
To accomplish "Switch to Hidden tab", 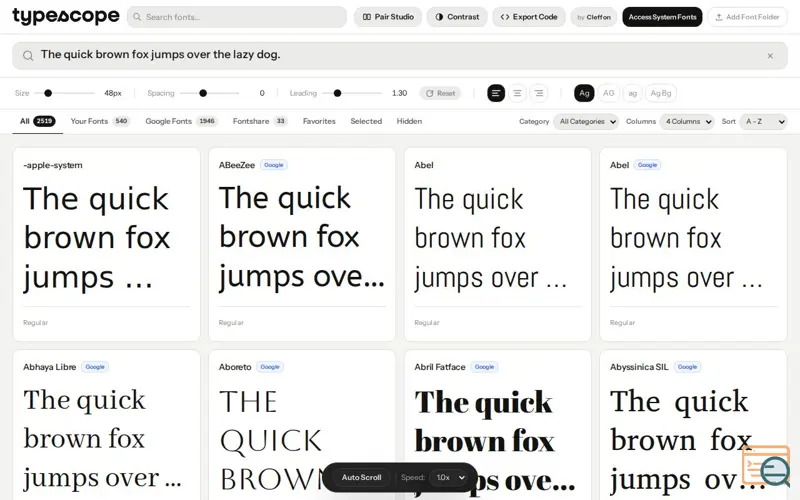I will pos(409,121).
